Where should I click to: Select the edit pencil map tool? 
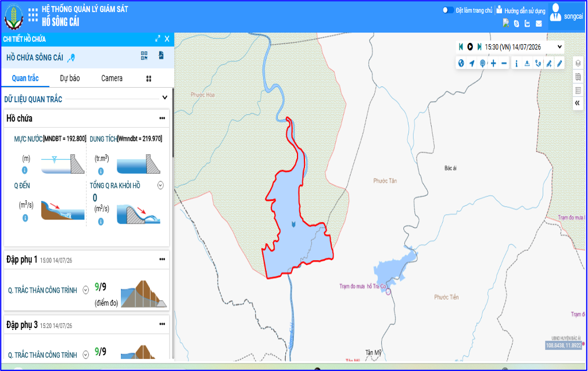(560, 63)
